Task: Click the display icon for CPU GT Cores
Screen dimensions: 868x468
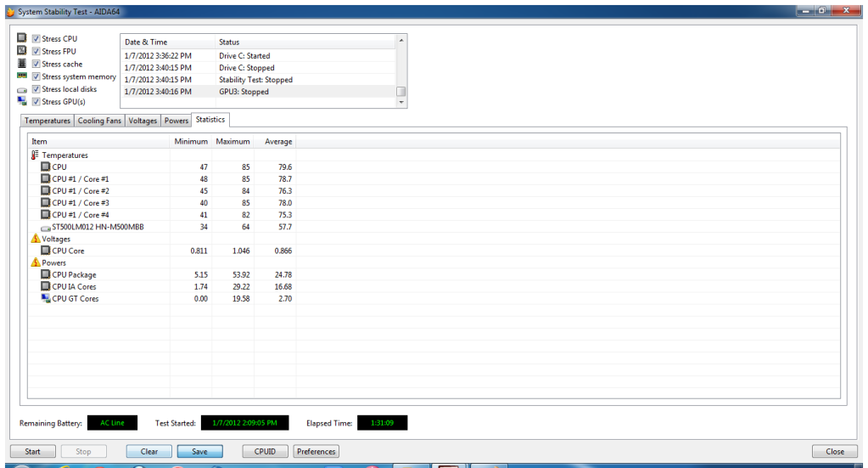Action: (x=45, y=298)
